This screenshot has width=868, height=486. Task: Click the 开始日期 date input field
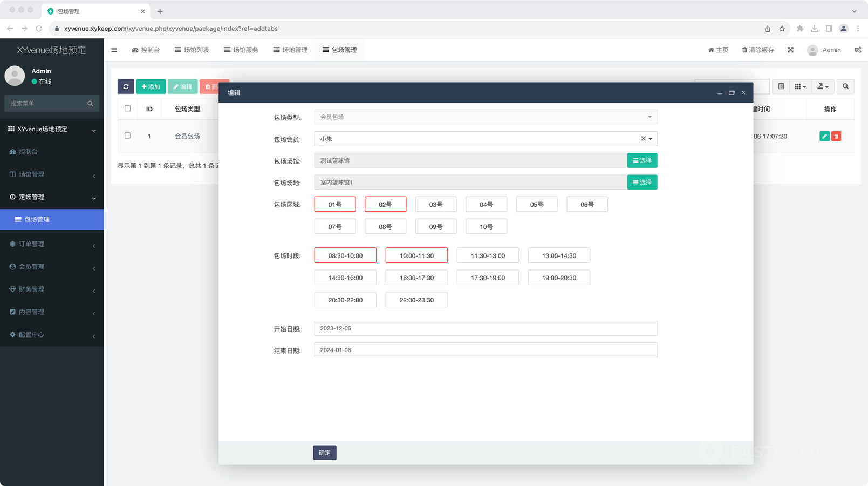tap(486, 328)
